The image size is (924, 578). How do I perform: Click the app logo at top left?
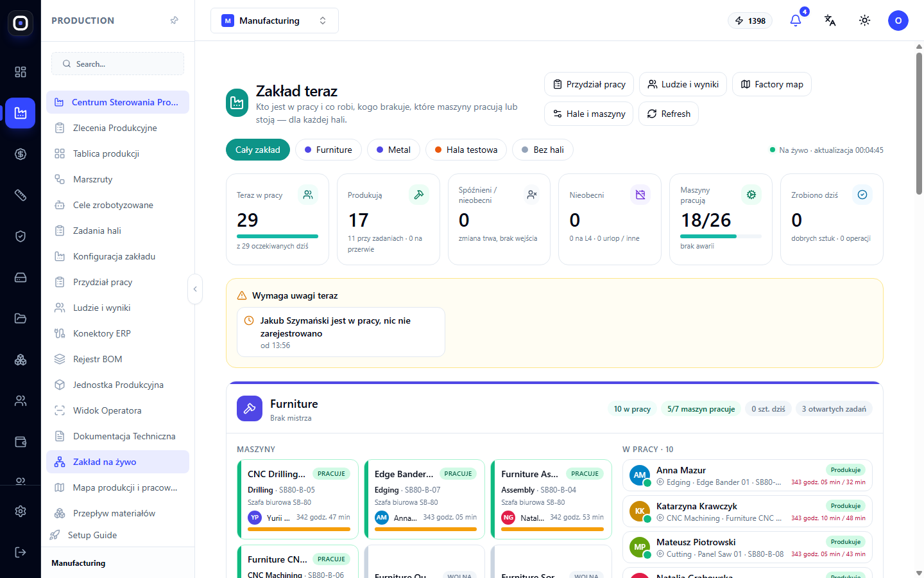click(21, 23)
